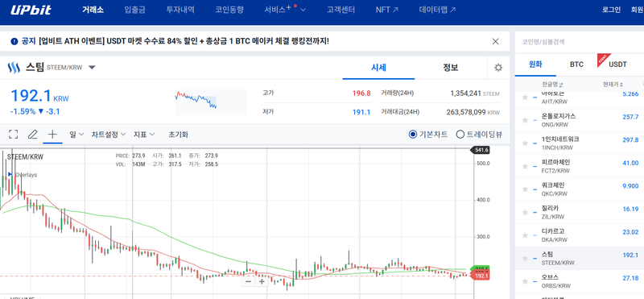Click the 초기화 reset button
Image resolution: width=644 pixels, height=299 pixels.
[178, 134]
